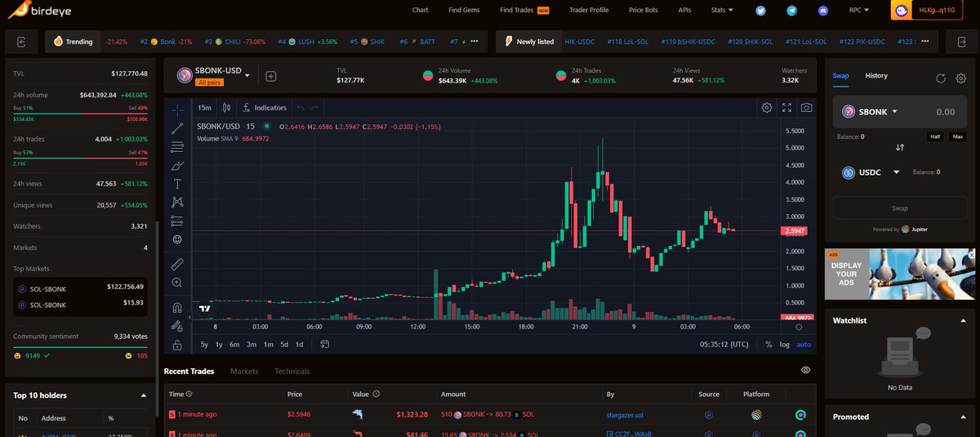Screen dimensions: 980x437
Task: Open trader stargazer.sol link
Action: [x=623, y=415]
